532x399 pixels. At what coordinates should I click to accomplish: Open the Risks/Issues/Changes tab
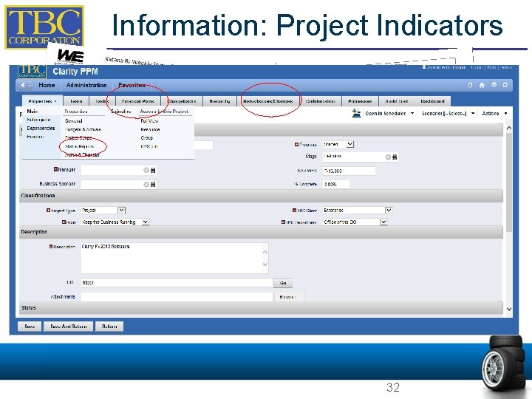click(x=268, y=101)
